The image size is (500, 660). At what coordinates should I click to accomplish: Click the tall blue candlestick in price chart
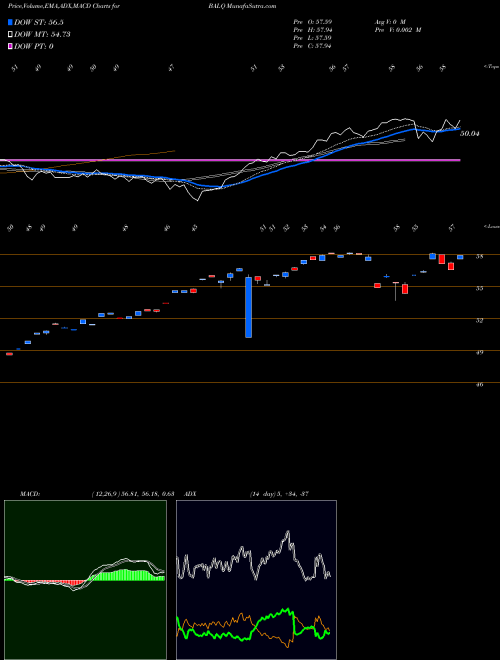click(248, 307)
